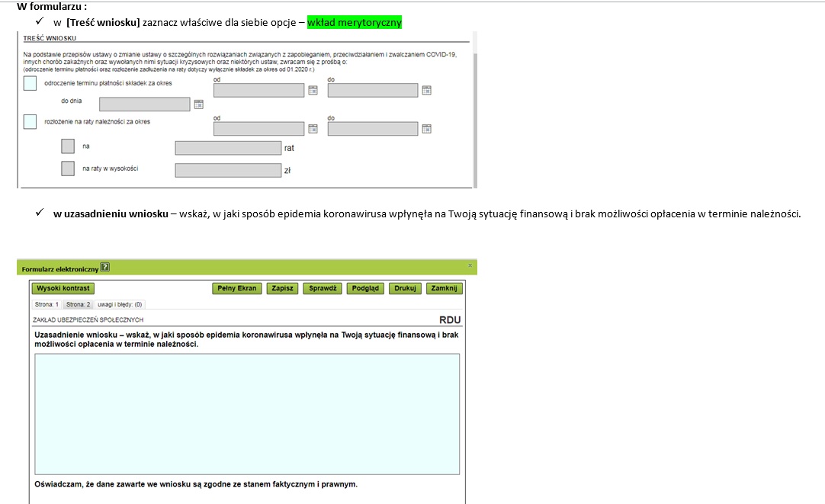This screenshot has height=504, width=825.
Task: Focus the 'od' date field for rozłożenie na raty
Action: 259,129
